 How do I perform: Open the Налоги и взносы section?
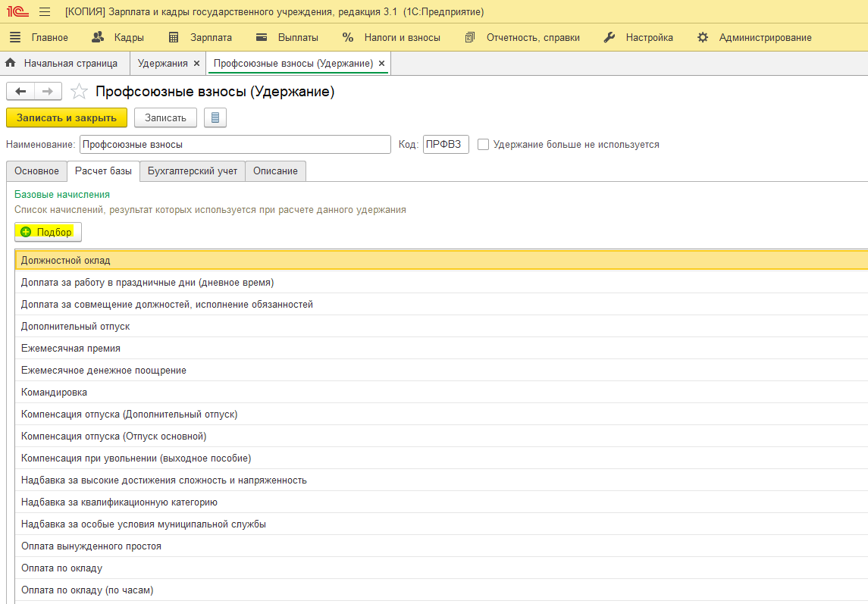click(391, 38)
